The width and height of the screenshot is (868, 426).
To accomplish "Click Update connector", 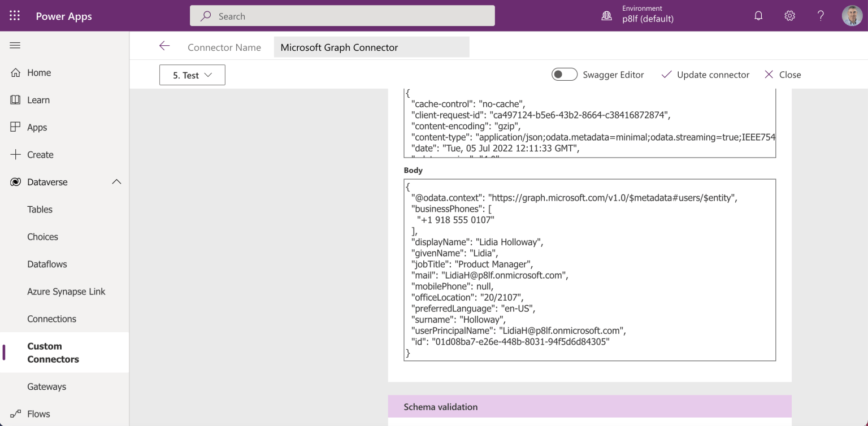I will point(705,75).
